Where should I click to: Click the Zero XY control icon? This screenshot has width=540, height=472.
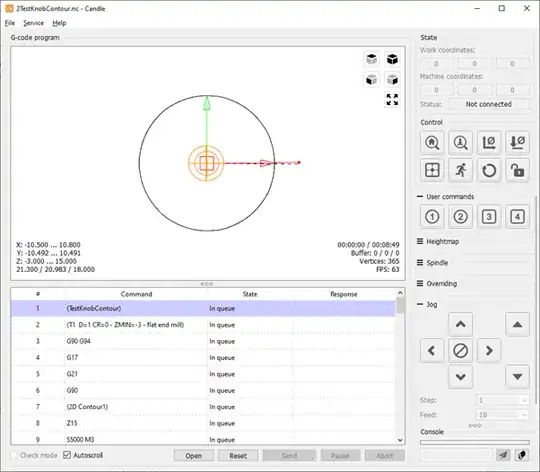(x=489, y=143)
